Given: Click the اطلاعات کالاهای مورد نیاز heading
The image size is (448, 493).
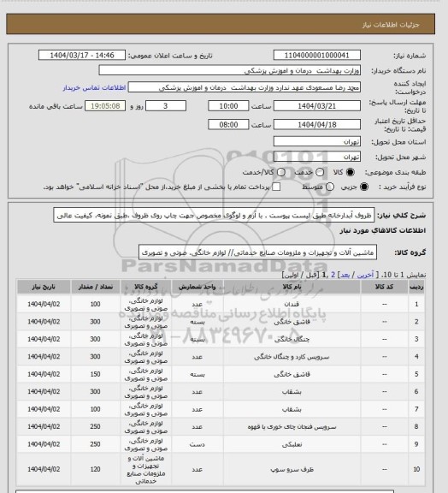Looking at the screenshot, I should point(383,230).
